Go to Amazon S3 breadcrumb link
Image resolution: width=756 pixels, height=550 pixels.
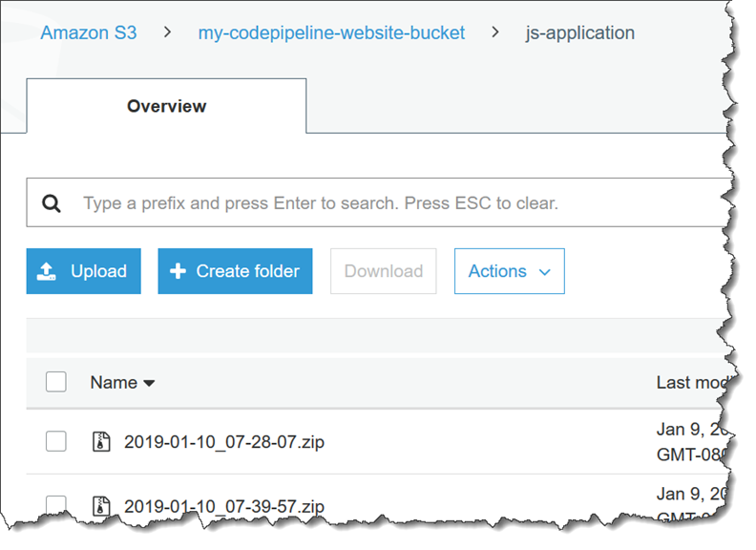[88, 32]
